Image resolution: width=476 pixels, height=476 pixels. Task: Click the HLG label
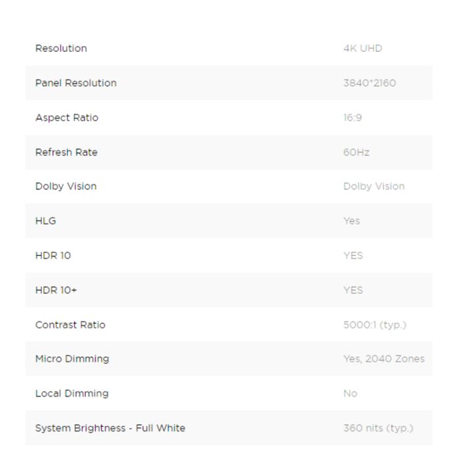click(46, 221)
